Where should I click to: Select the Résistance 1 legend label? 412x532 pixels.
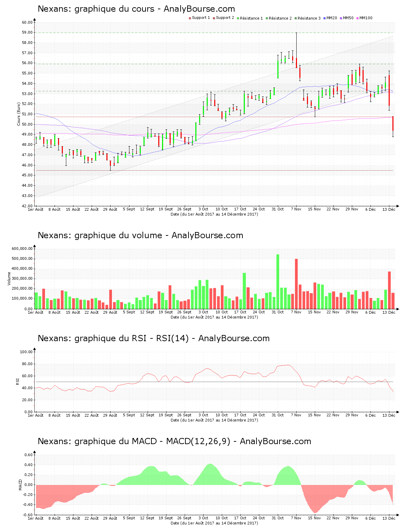(x=251, y=18)
